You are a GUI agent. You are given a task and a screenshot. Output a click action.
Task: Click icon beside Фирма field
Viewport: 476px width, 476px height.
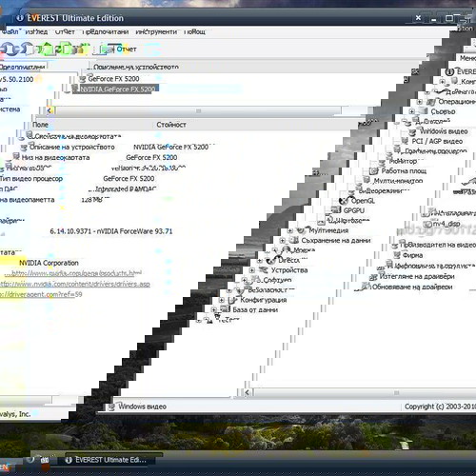coord(397,255)
